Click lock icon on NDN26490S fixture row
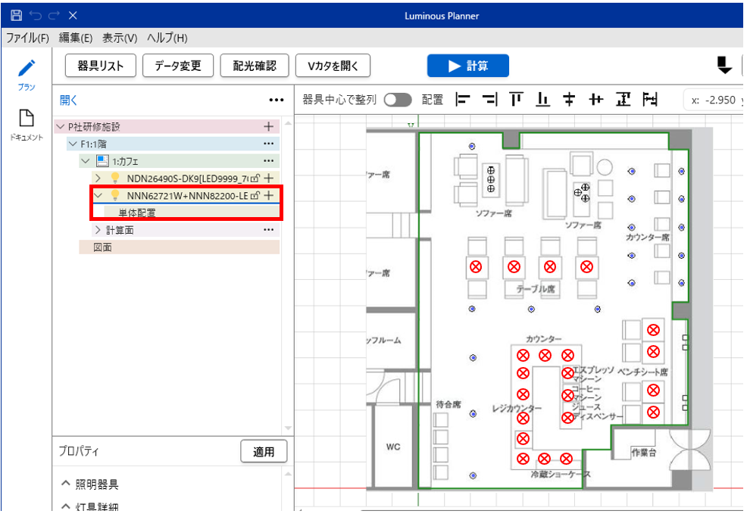 tap(255, 178)
